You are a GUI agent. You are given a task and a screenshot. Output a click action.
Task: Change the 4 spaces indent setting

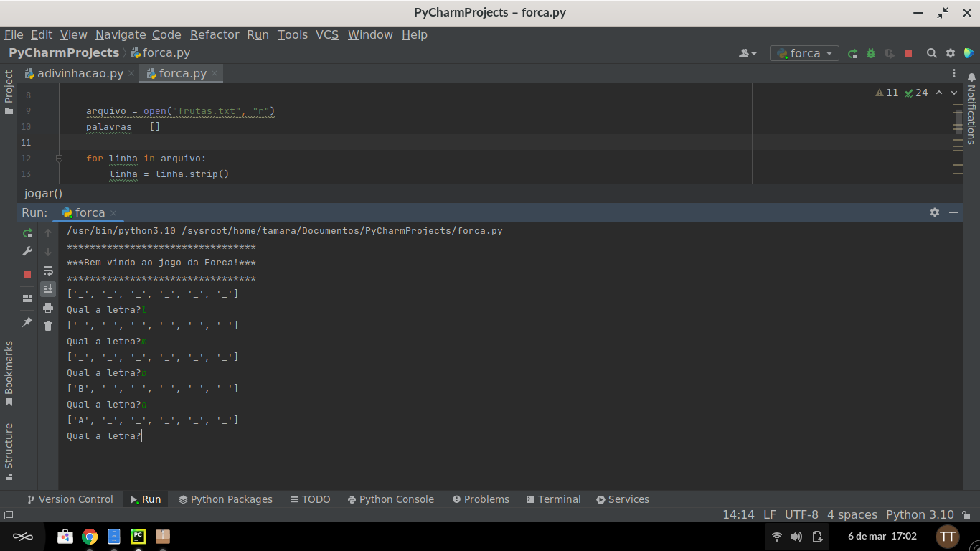click(852, 514)
